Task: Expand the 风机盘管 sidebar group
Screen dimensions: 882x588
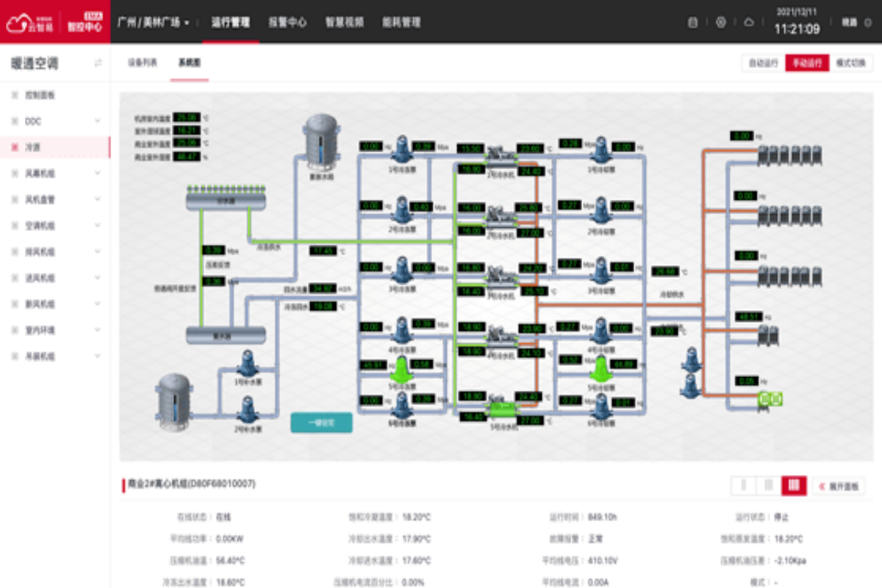Action: tap(98, 200)
